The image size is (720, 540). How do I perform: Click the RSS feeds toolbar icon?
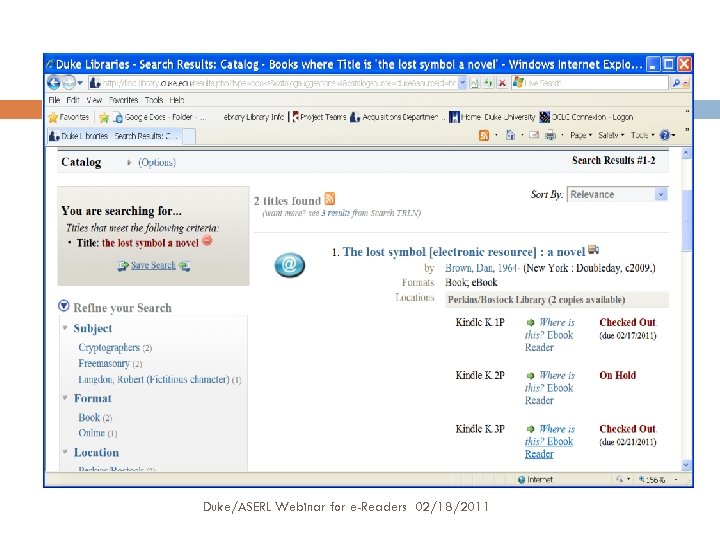[484, 135]
